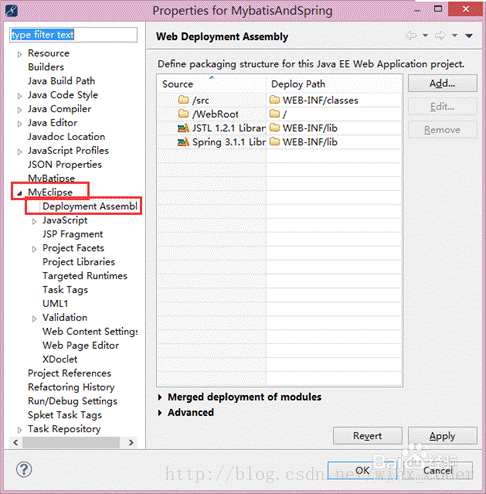Confirm the dialog with OK
The image size is (486, 494).
click(362, 470)
